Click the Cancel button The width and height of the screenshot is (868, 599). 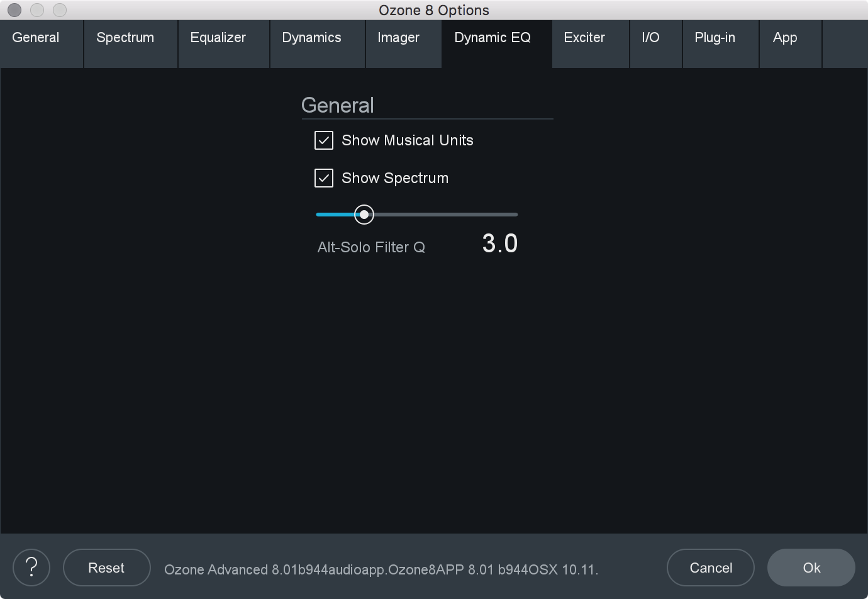(x=711, y=568)
